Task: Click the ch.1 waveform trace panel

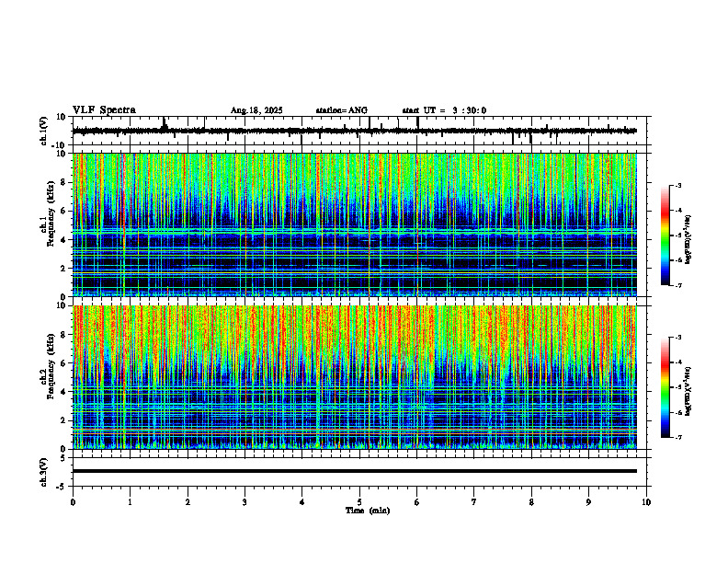Action: tap(359, 131)
